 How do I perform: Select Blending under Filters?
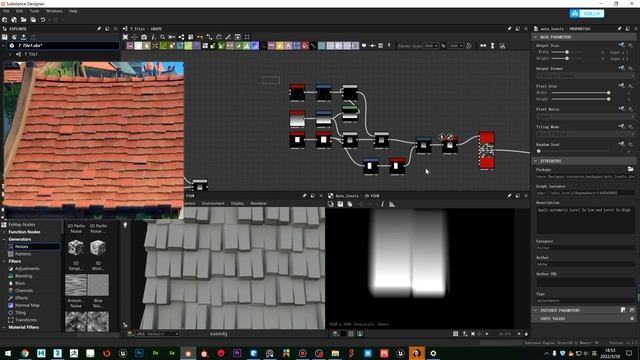pyautogui.click(x=23, y=276)
